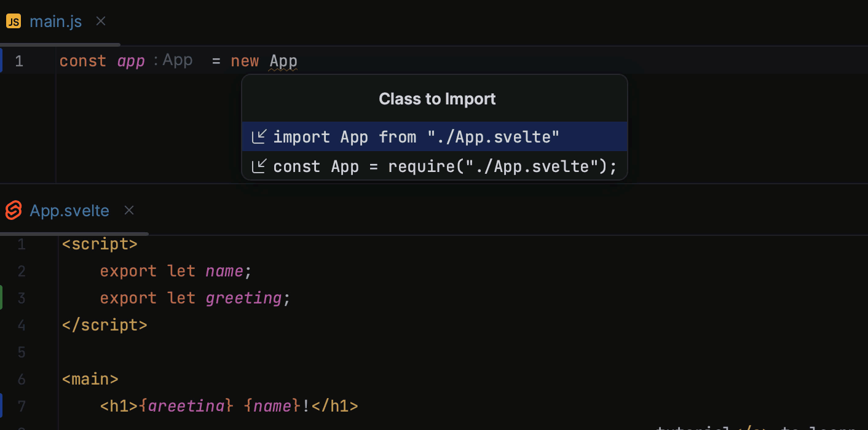The image size is (868, 430).
Task: Click line number 7 in App.svelte gutter
Action: click(22, 406)
